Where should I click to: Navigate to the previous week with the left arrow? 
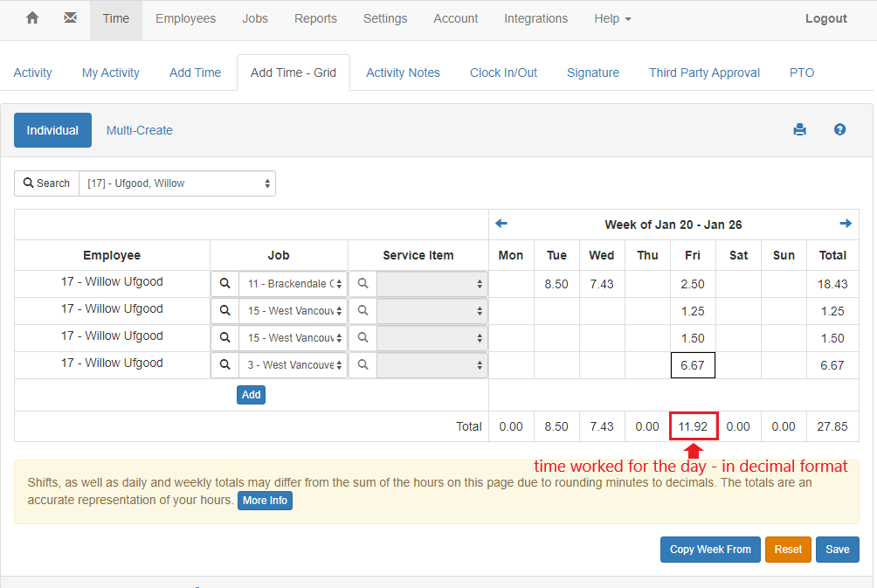pos(501,224)
